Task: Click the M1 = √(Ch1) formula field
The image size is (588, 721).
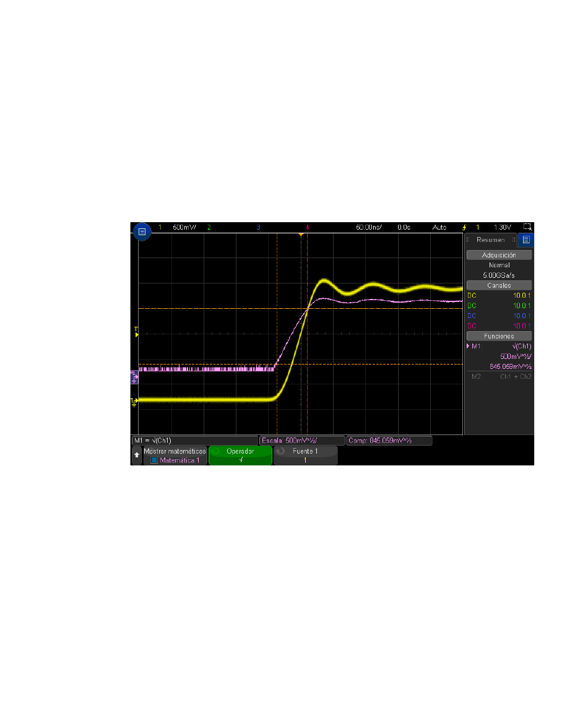Action: 195,441
